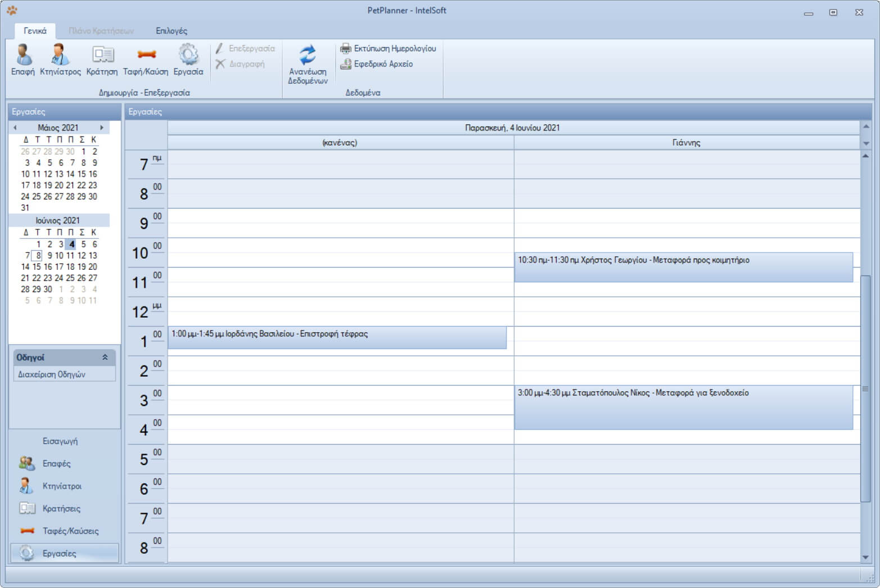Click the Εργασία gear icon in ribbon

click(188, 55)
